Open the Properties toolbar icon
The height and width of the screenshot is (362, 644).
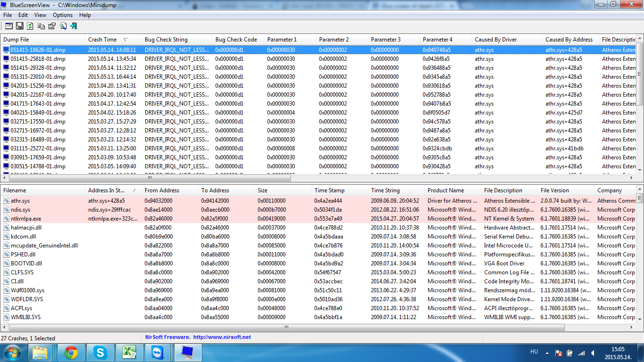(52, 26)
